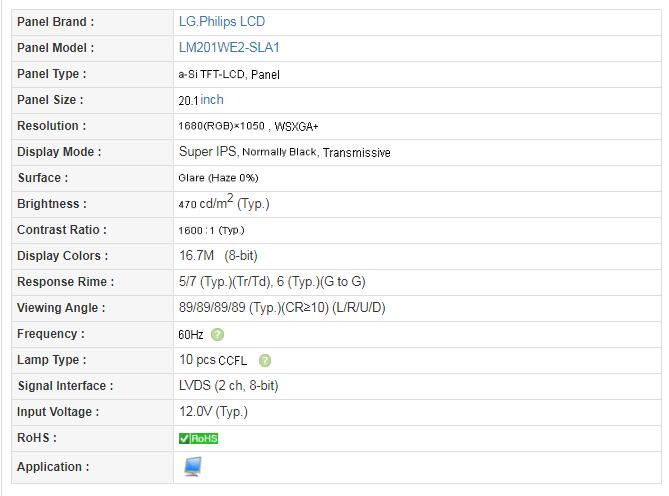Open the LG.Philips LCD brand link
Screen dimensions: 669x496
222,21
